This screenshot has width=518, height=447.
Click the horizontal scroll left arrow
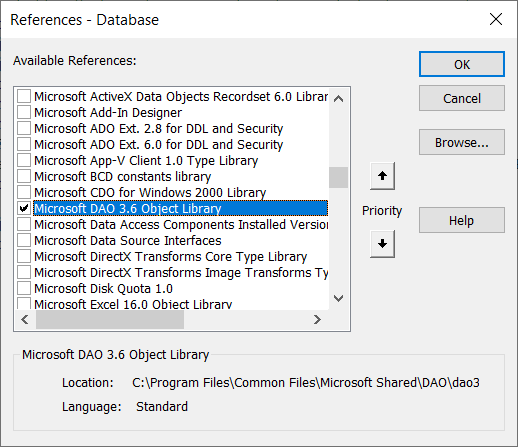pyautogui.click(x=25, y=320)
